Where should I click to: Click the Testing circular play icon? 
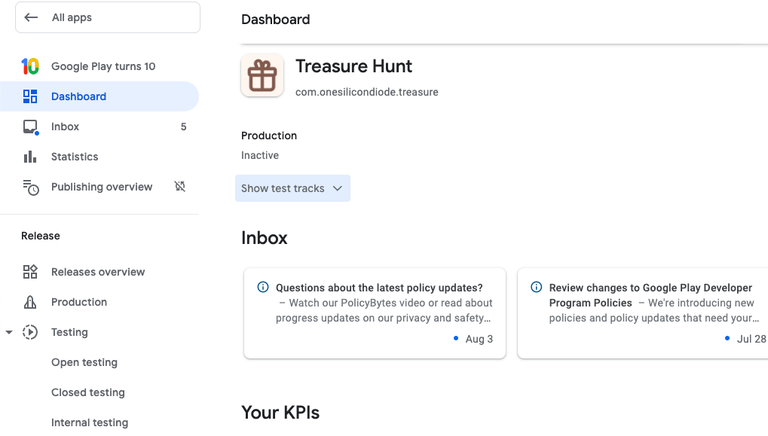point(30,332)
